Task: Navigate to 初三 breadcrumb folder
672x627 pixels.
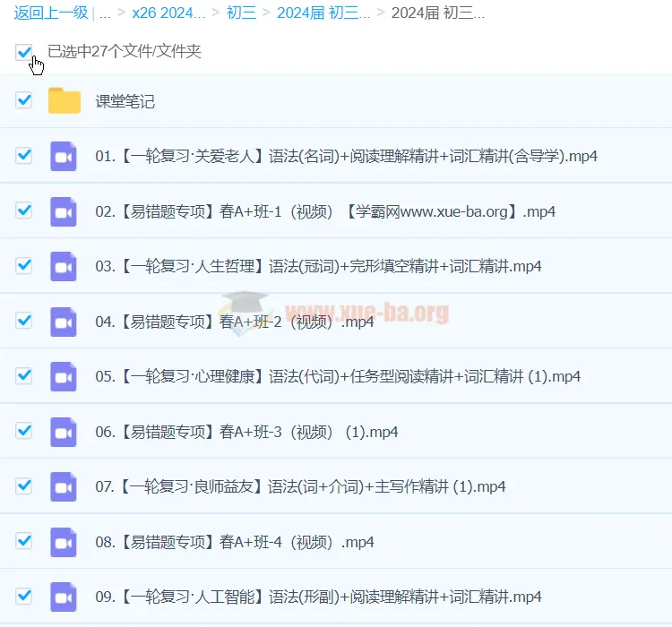Action: (x=240, y=13)
